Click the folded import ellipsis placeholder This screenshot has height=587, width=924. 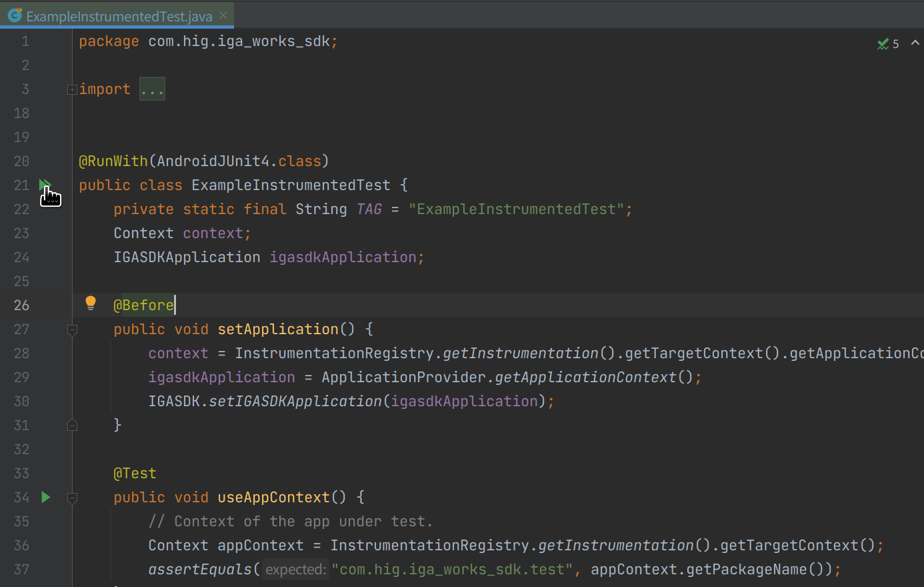[x=152, y=89]
